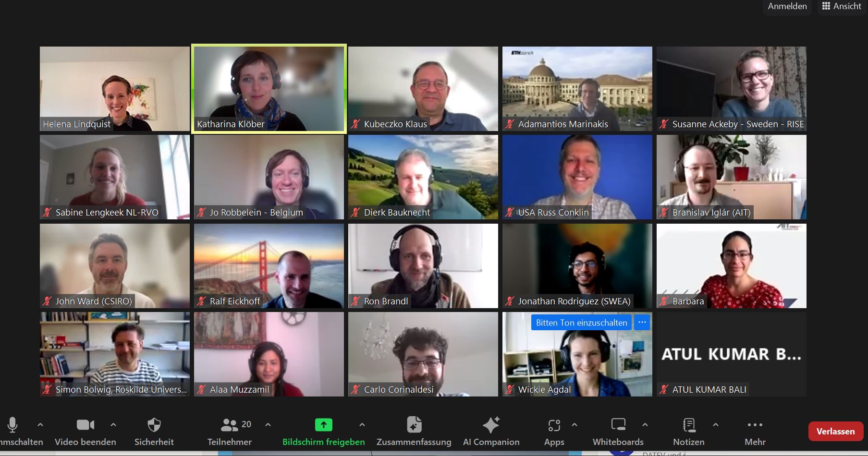868x456 pixels.
Task: Click the Anmelden button
Action: pos(787,6)
